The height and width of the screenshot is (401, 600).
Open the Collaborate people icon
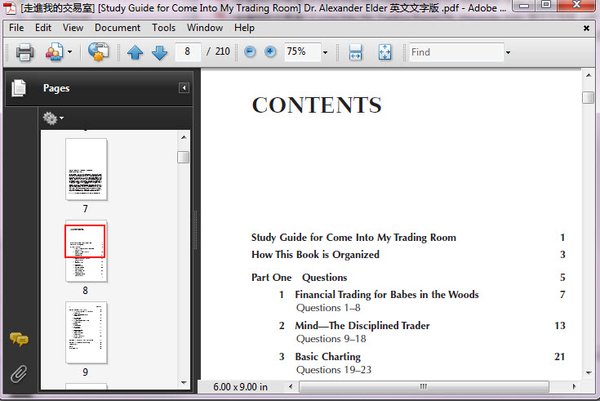(54, 52)
